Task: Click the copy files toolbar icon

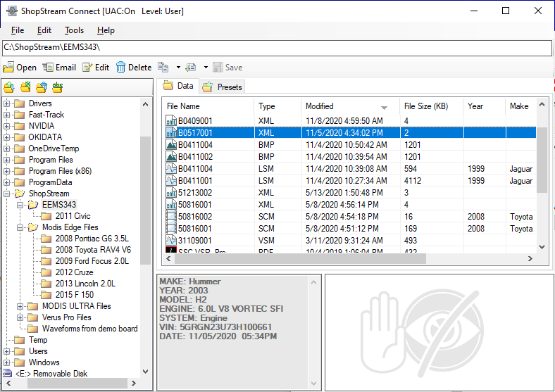Action: 163,68
